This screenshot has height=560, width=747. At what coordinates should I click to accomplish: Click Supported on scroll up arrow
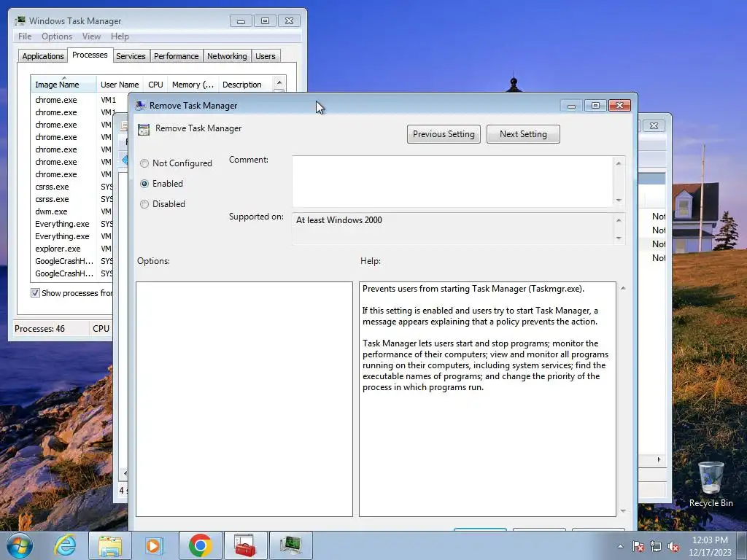point(619,220)
